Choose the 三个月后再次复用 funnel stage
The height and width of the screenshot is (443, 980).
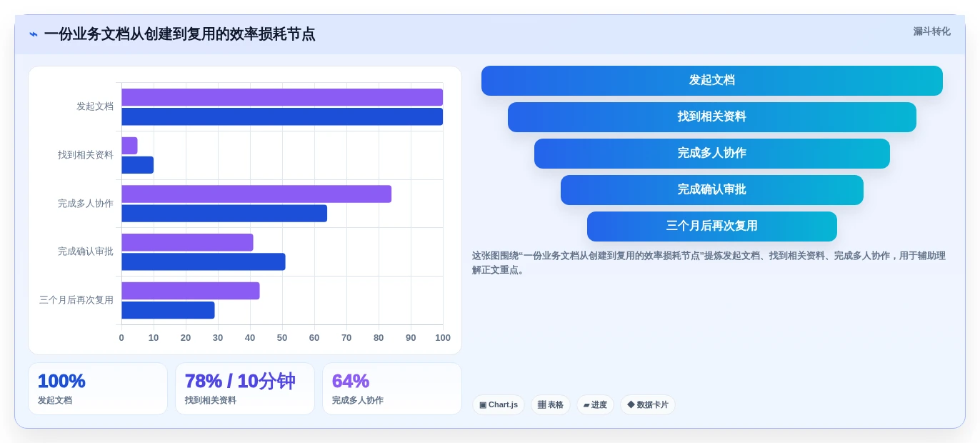[x=712, y=227]
